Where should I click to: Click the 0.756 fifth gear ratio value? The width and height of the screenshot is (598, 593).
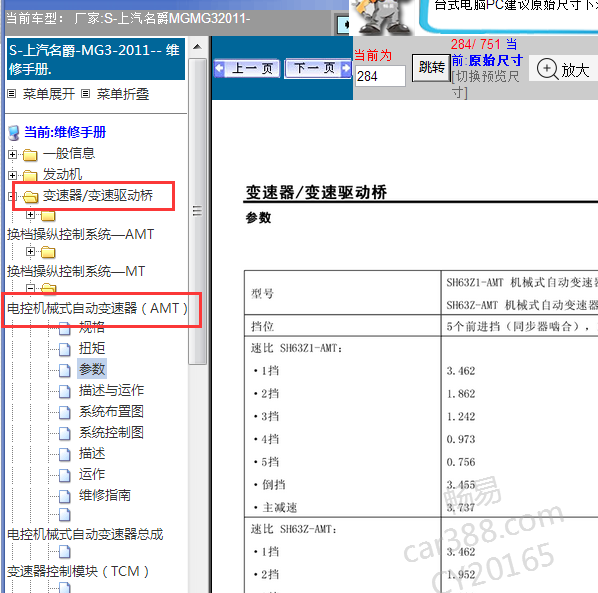point(461,462)
